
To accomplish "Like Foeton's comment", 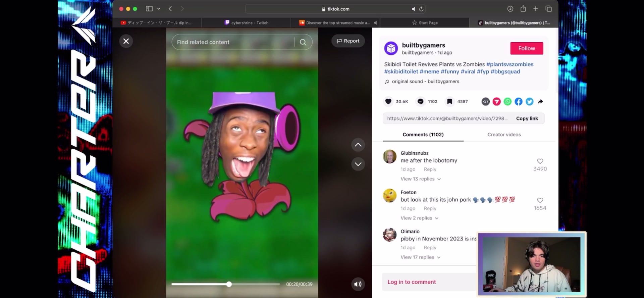I will [x=540, y=200].
